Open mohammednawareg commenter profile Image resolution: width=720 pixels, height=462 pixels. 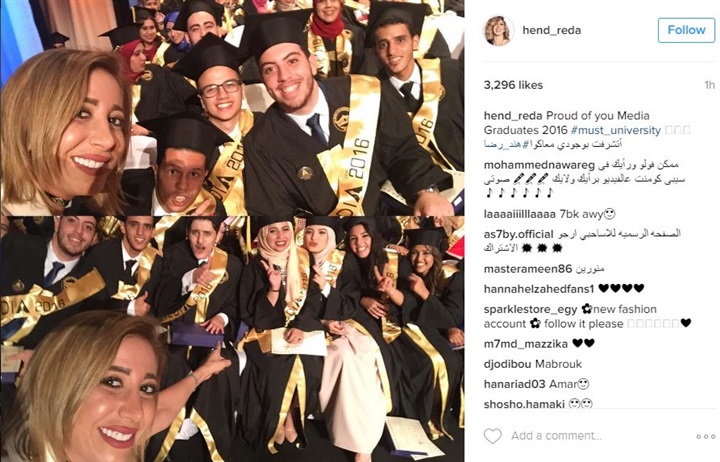539,164
